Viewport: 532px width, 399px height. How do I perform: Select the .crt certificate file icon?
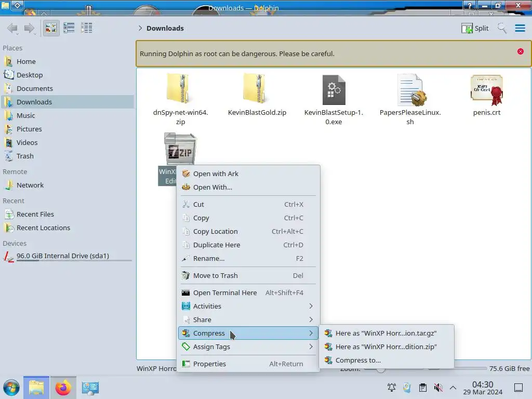pos(486,89)
